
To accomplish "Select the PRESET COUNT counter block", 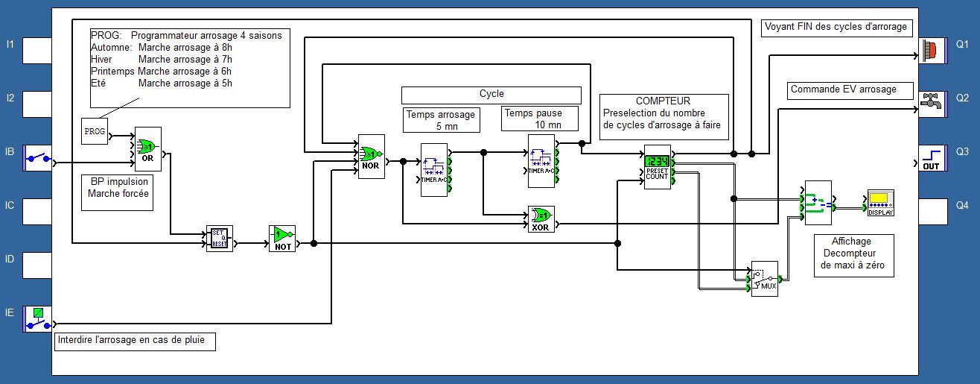I will 657,167.
